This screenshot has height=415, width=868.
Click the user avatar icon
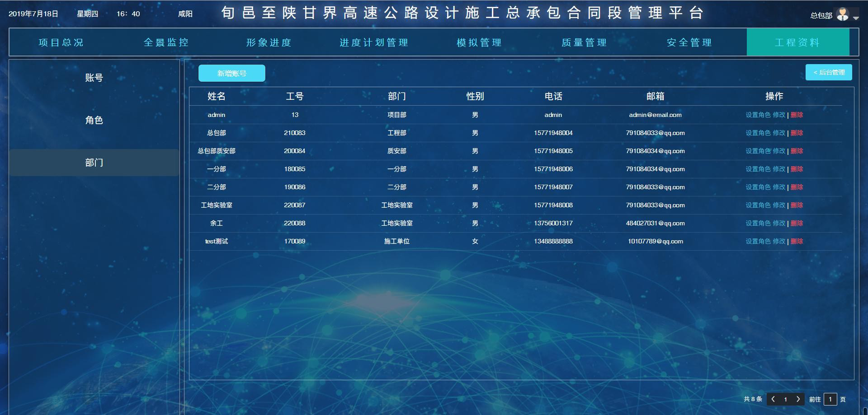click(842, 14)
